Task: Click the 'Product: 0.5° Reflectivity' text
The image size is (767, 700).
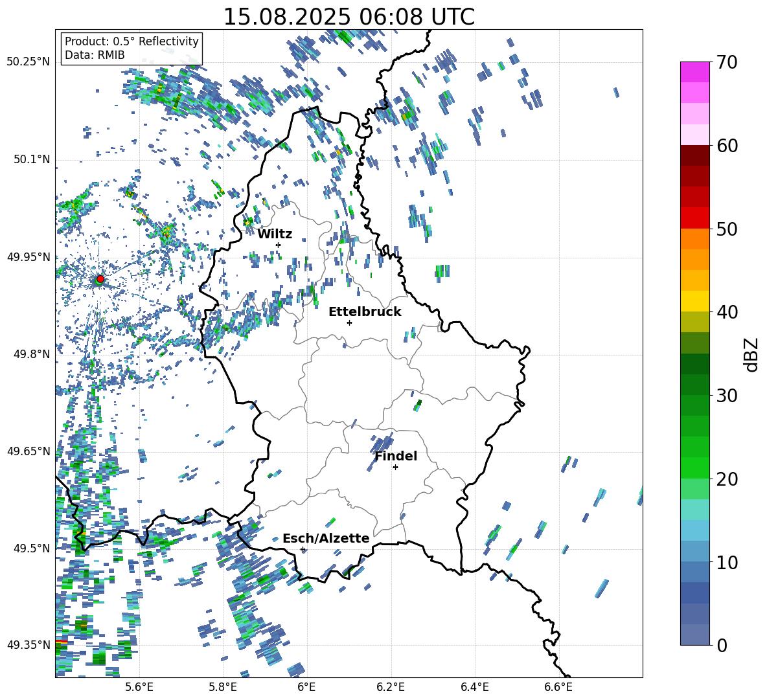Action: [x=132, y=41]
